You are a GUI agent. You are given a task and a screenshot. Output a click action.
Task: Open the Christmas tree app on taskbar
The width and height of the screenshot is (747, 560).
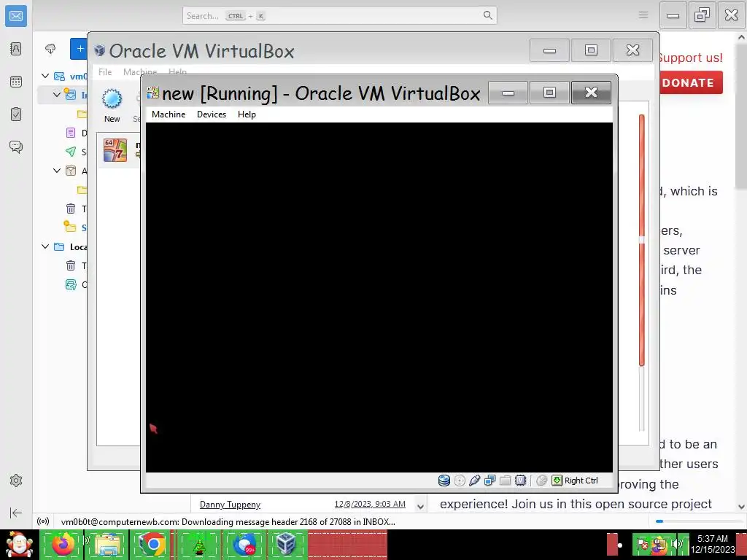[x=198, y=545]
